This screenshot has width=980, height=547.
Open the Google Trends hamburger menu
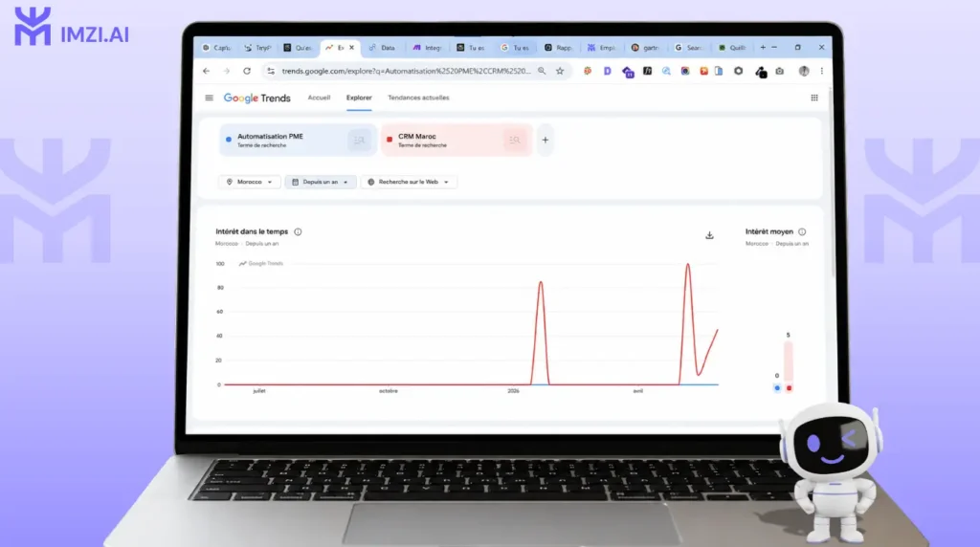tap(209, 98)
